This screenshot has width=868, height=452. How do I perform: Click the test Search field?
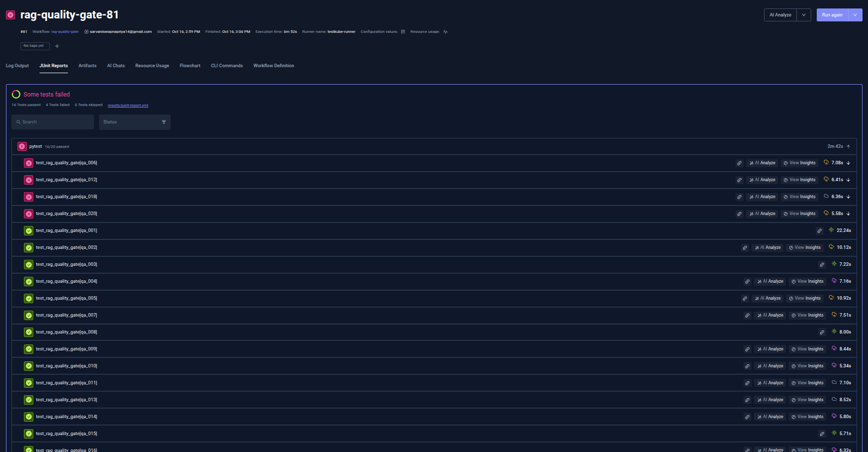click(x=53, y=122)
